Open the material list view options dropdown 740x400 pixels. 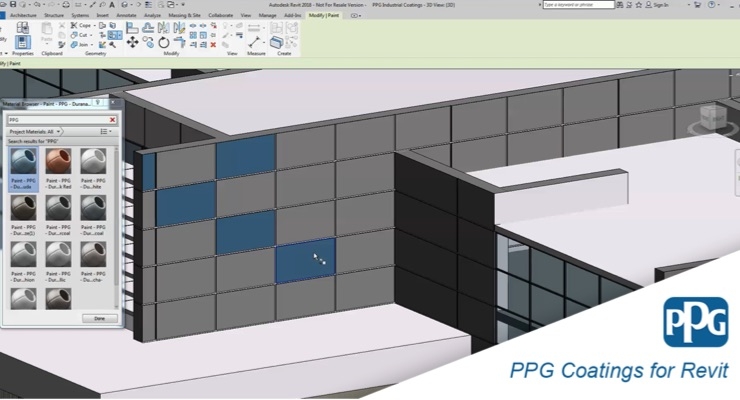click(106, 132)
